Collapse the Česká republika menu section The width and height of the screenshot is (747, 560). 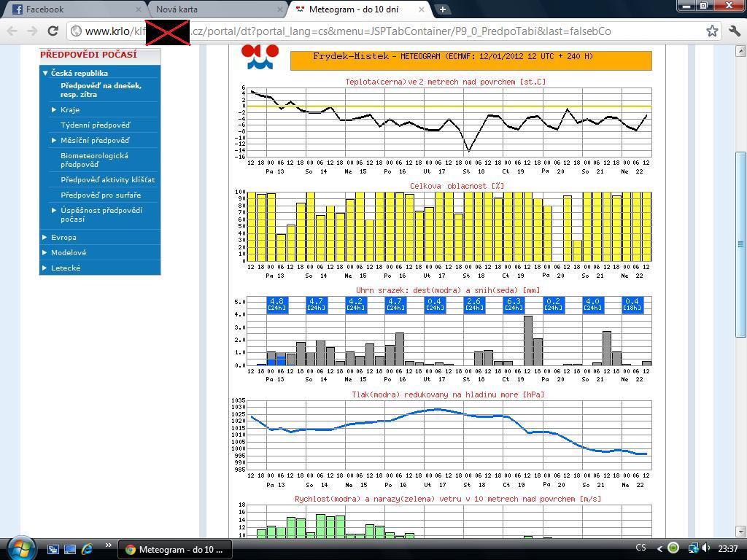(x=79, y=73)
